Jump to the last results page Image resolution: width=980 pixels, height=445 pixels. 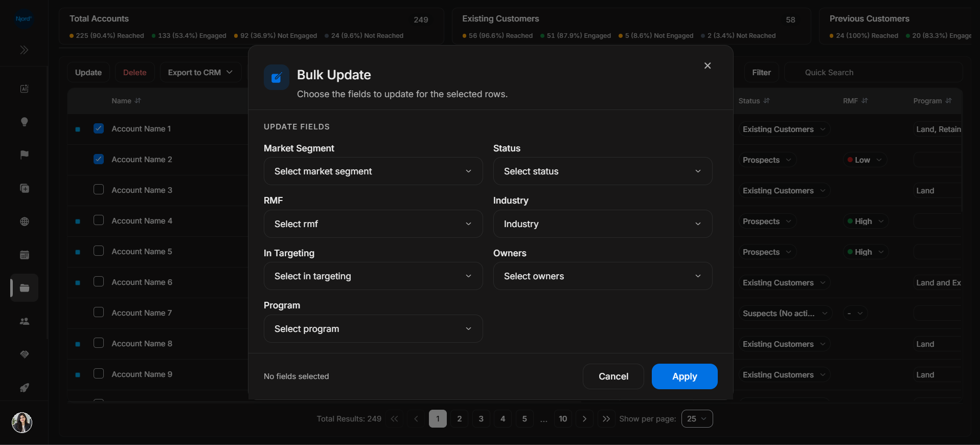[x=606, y=419]
